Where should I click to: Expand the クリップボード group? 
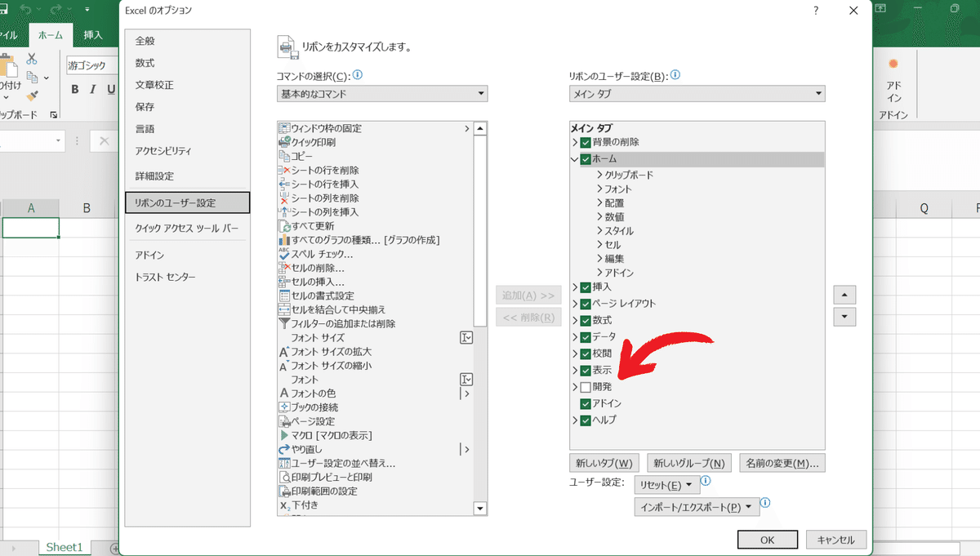click(x=600, y=175)
